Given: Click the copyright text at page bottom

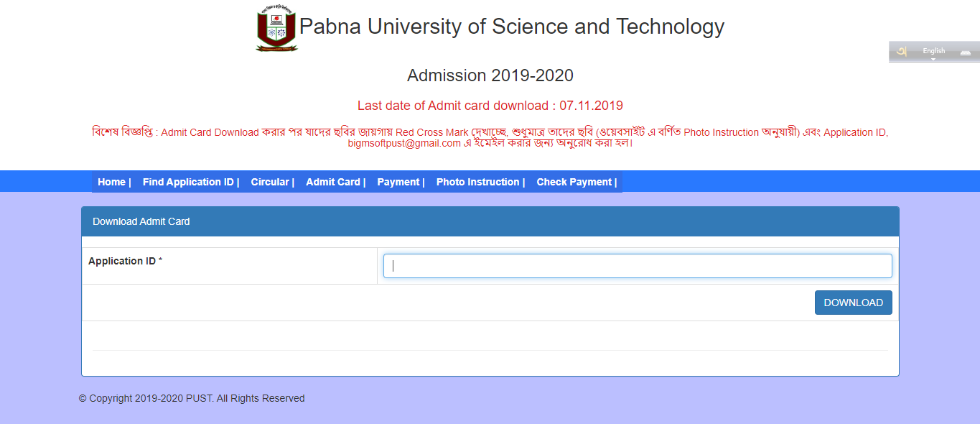Looking at the screenshot, I should tap(191, 397).
